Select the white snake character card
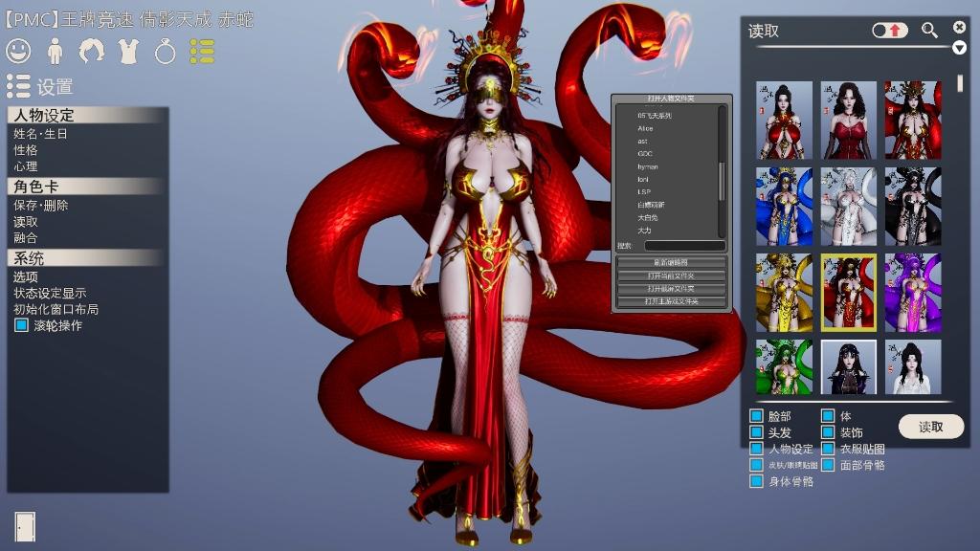The height and width of the screenshot is (551, 980). tap(848, 207)
